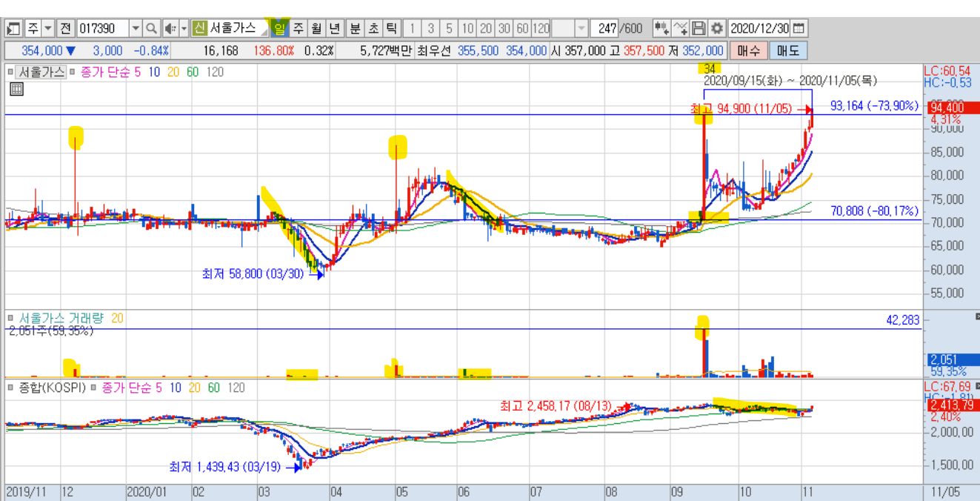Select interval 3 button
The width and height of the screenshot is (980, 501).
(430, 28)
